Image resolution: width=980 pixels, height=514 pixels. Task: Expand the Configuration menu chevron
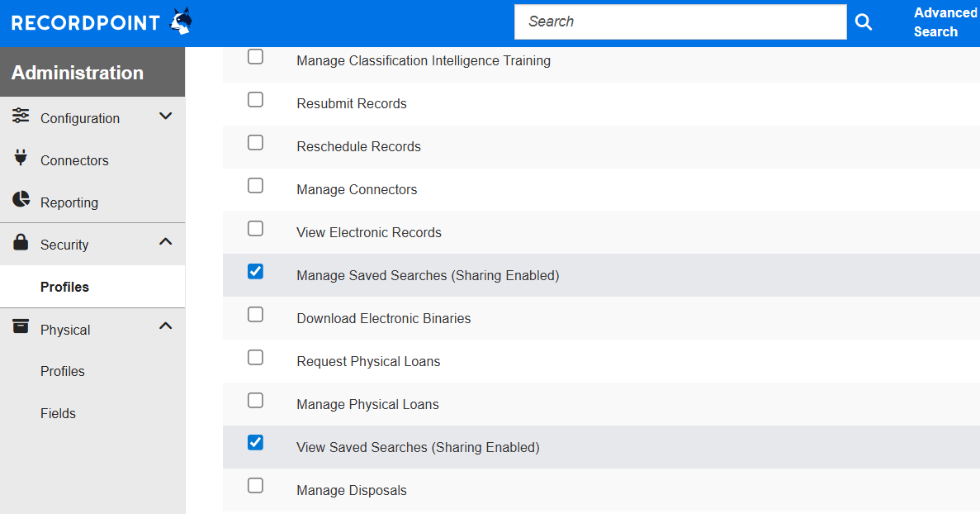(x=165, y=117)
